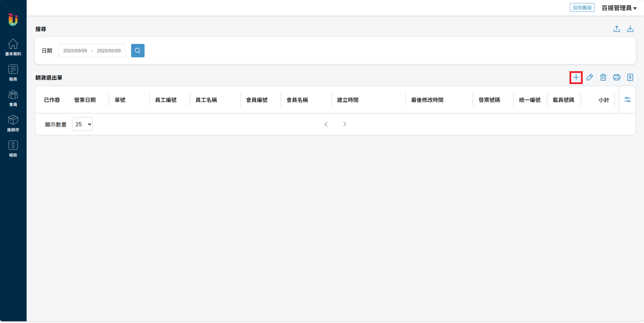Click the start date field
This screenshot has width=644, height=323.
coord(75,51)
